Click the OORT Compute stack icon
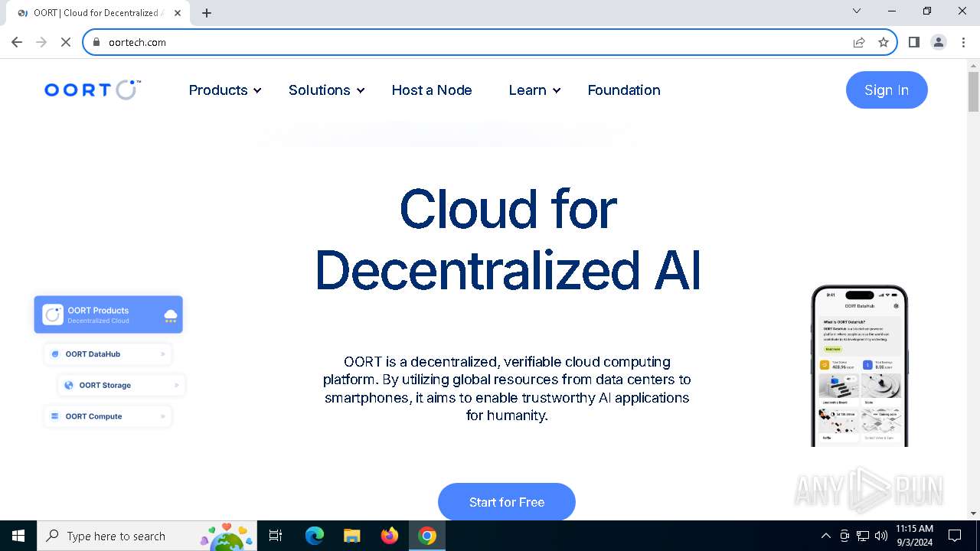980x551 pixels. pyautogui.click(x=55, y=416)
